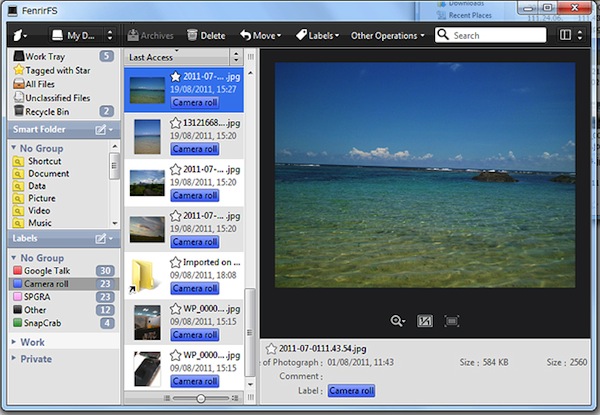Screen dimensions: 600x415
Task: Collapse the Smart Folder No Group
Action: pyautogui.click(x=14, y=148)
